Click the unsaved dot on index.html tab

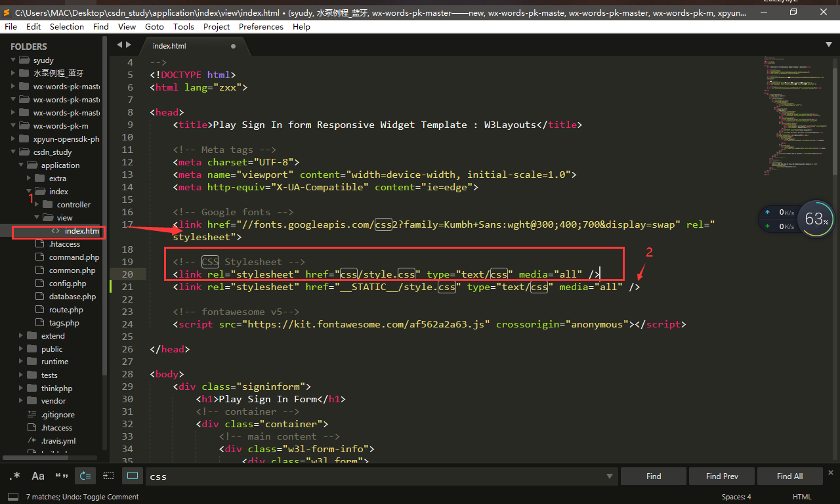coord(233,47)
